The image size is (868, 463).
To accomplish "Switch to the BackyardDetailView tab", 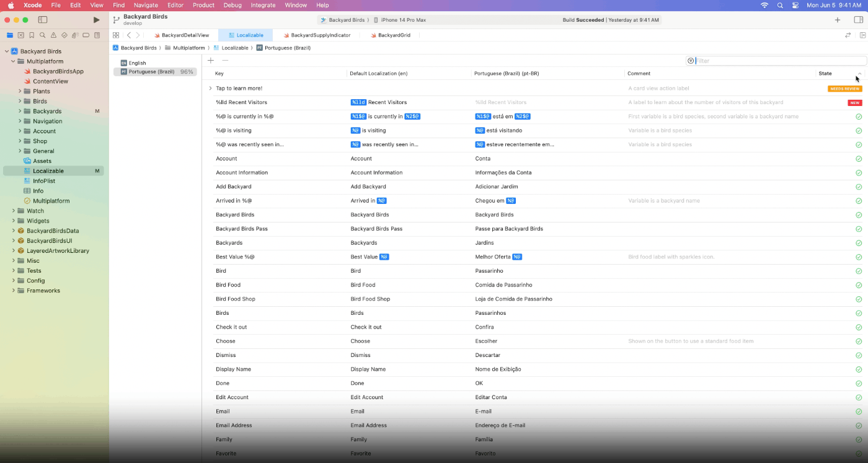I will click(x=182, y=35).
